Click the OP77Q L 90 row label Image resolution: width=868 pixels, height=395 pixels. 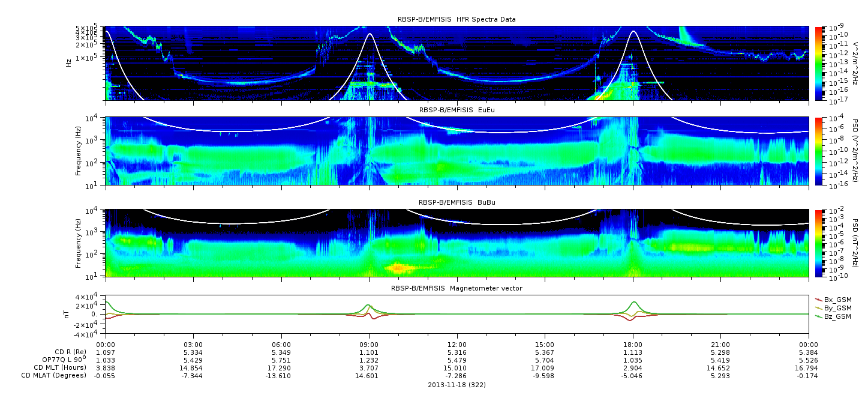coord(60,359)
